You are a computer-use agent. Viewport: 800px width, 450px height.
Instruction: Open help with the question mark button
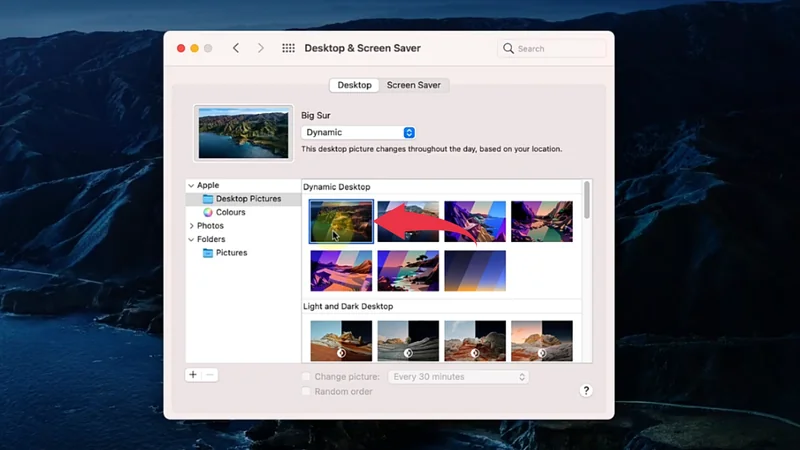coord(586,391)
